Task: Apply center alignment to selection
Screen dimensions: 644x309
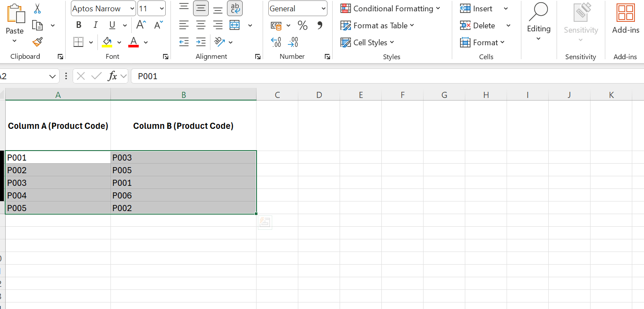Action: click(x=201, y=25)
